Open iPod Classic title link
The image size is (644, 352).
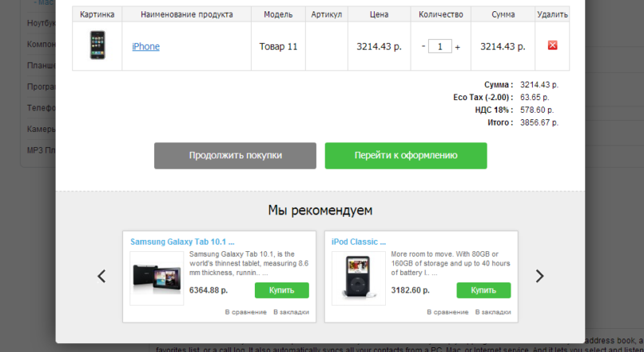click(x=359, y=242)
